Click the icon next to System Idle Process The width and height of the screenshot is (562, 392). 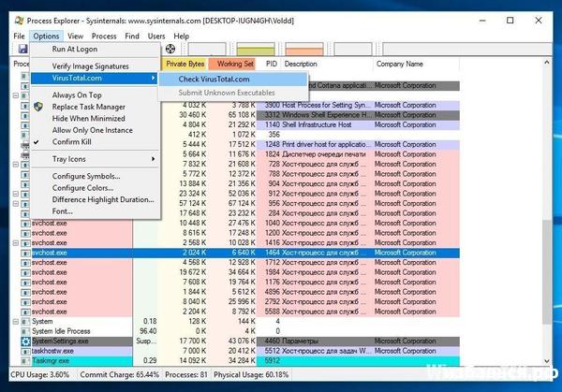coord(25,331)
